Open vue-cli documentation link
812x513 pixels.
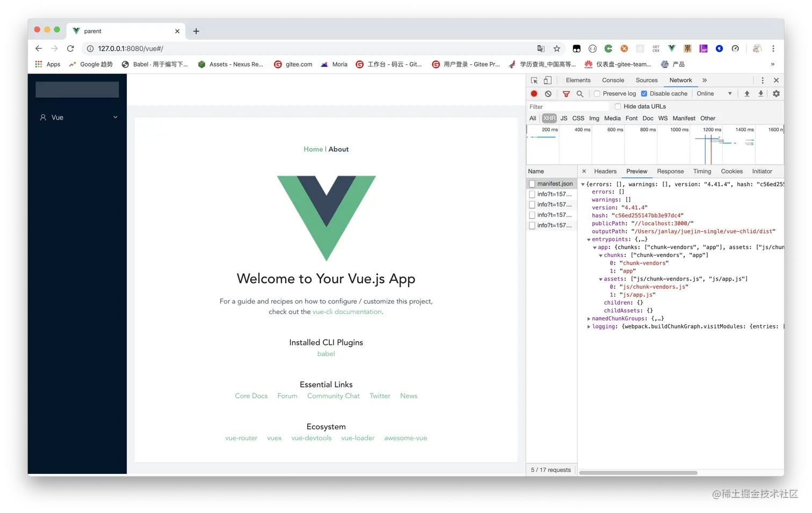coord(347,312)
